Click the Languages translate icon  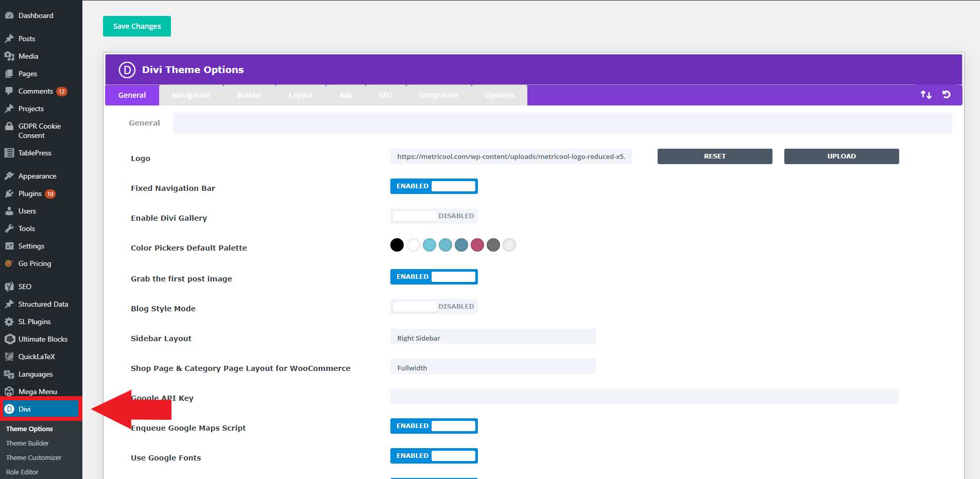coord(9,374)
